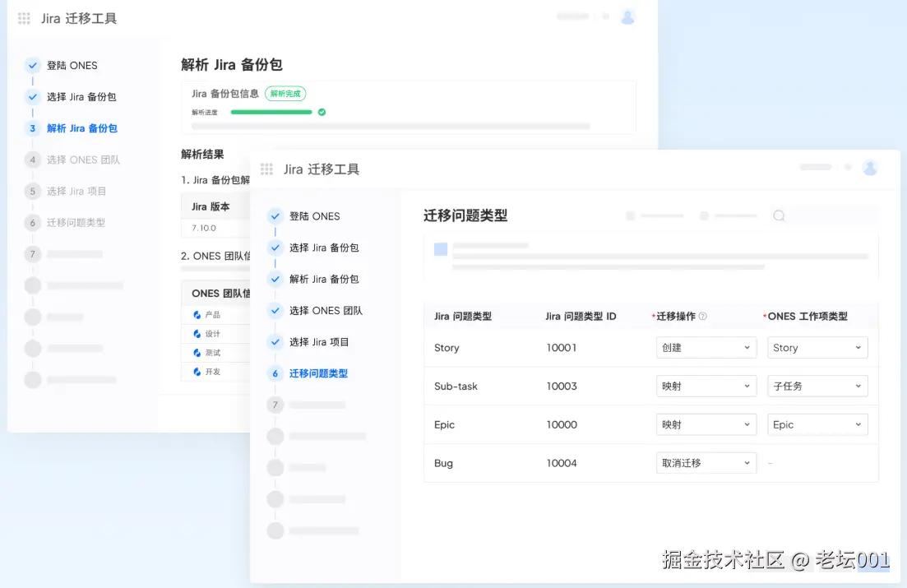This screenshot has width=907, height=588.
Task: Click Sub-task cell in issue type table
Action: tap(456, 386)
